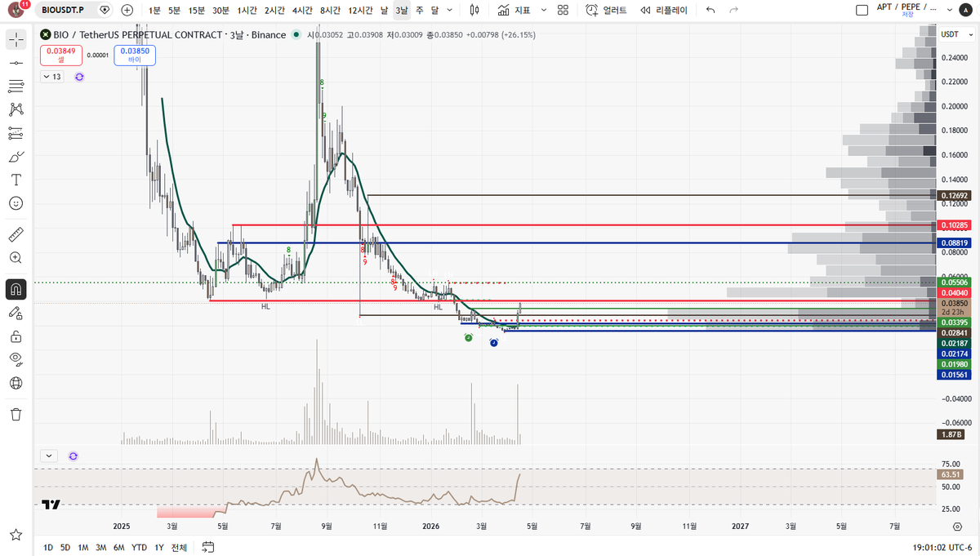Open the APT / PEPE layout name
The height and width of the screenshot is (556, 980).
click(906, 7)
